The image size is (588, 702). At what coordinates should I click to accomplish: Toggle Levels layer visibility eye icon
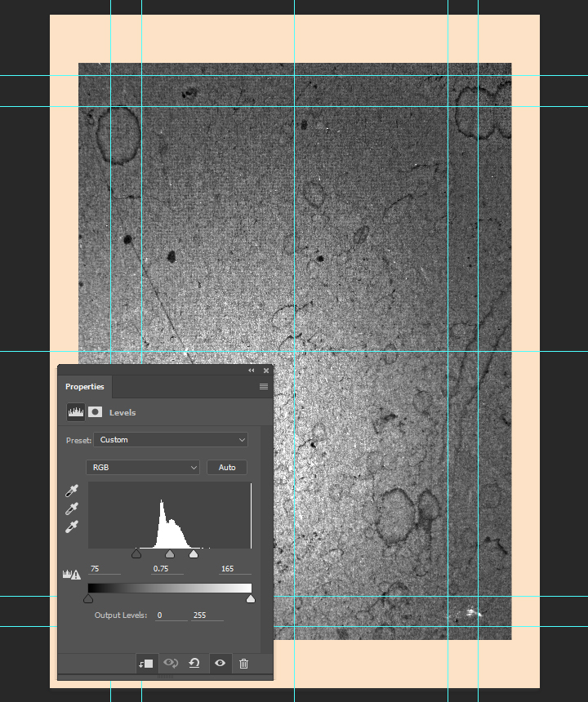[x=220, y=663]
